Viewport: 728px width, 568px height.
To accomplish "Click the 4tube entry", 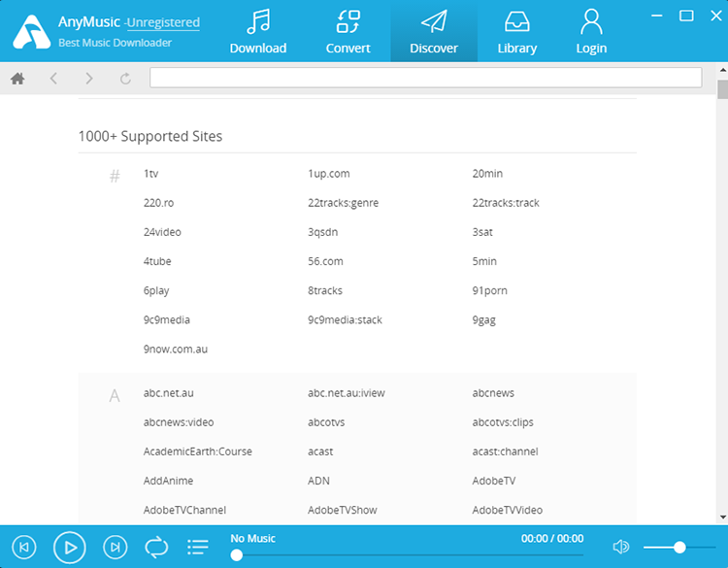I will (x=157, y=261).
